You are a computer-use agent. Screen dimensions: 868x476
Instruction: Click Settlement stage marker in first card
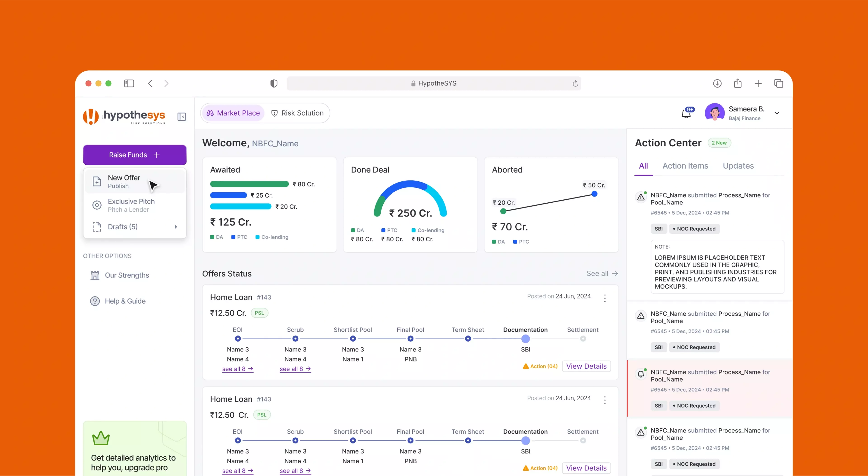click(583, 339)
